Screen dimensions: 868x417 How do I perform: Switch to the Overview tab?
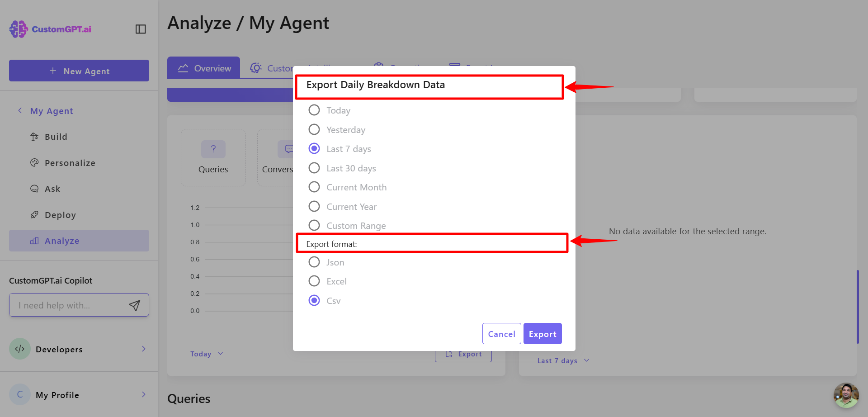point(204,68)
